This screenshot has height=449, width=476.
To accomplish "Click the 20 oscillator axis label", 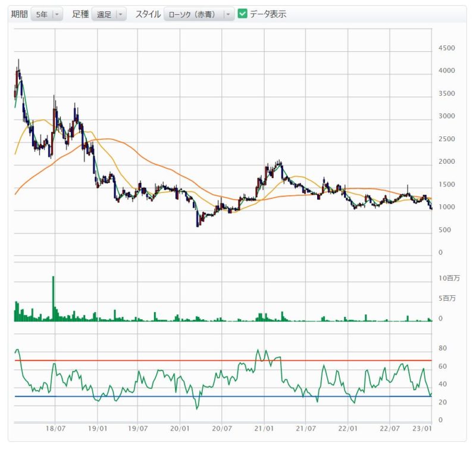I will click(443, 402).
